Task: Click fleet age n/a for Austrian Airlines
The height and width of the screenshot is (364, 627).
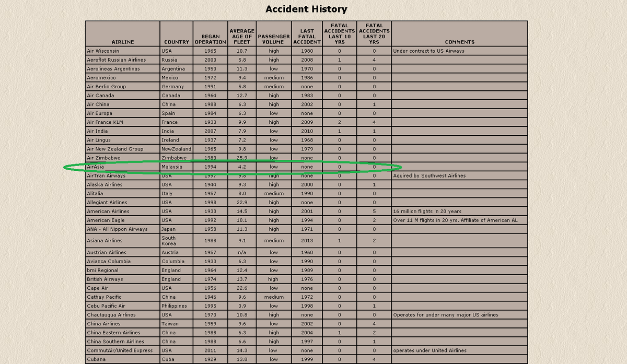Action: pos(242,252)
